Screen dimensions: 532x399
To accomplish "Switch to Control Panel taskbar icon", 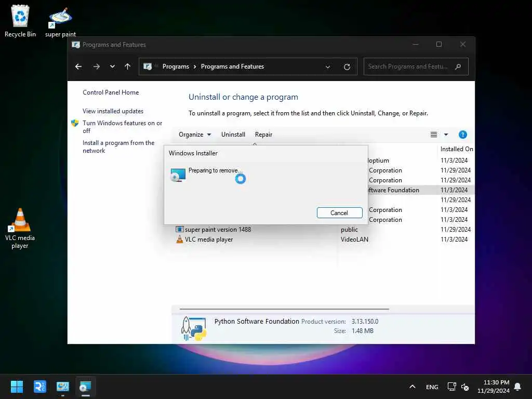I will 63,387.
